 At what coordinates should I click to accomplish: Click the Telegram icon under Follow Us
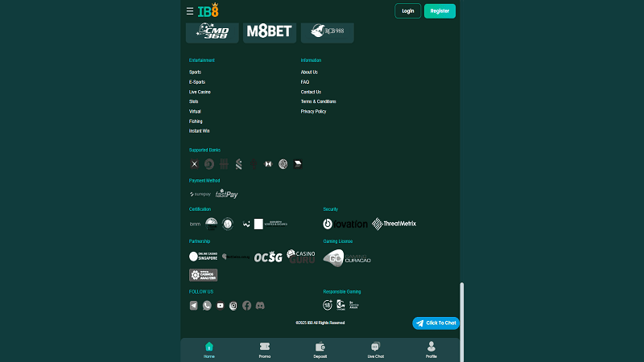pyautogui.click(x=194, y=306)
